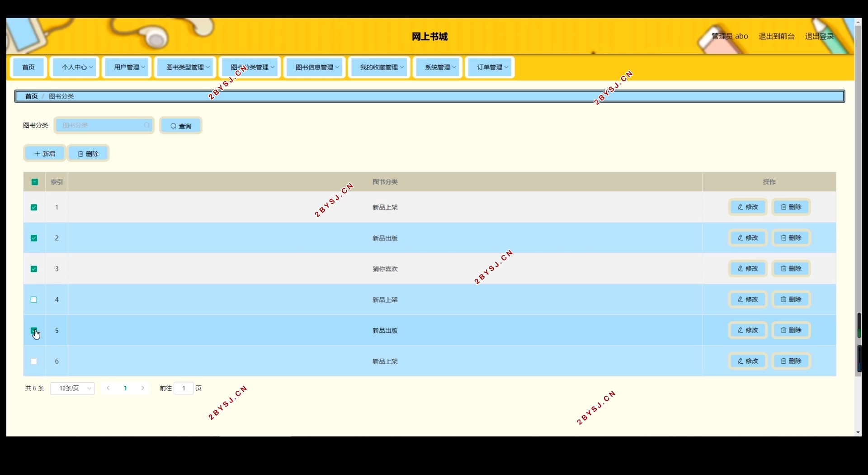The width and height of the screenshot is (868, 475).
Task: Click the vertical page scrollbar
Action: click(x=858, y=181)
